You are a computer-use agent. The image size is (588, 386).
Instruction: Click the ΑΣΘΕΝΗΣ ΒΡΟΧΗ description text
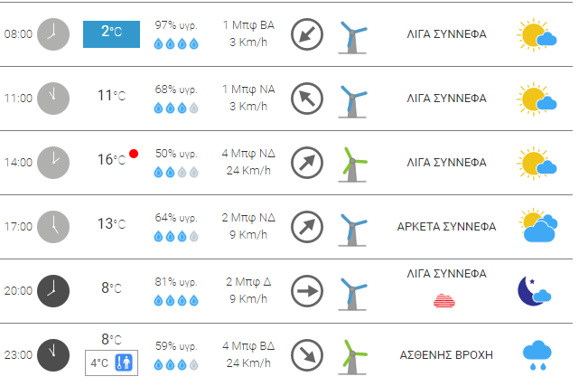446,354
